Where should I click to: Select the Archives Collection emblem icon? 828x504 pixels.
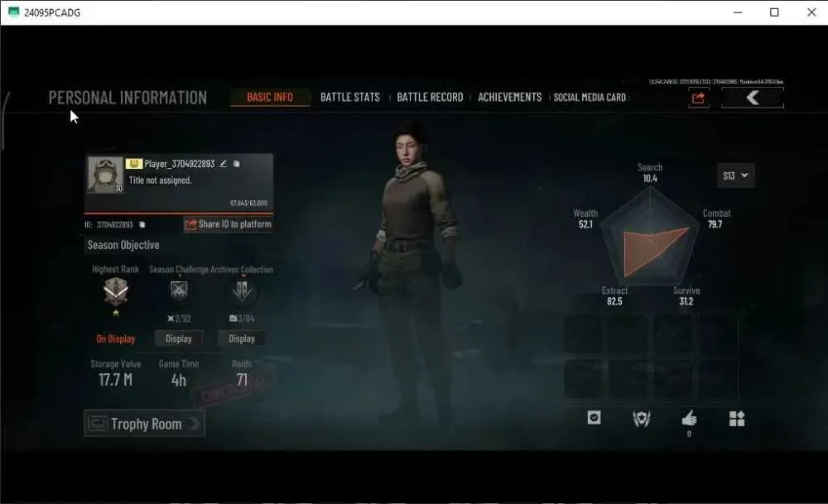click(x=243, y=290)
